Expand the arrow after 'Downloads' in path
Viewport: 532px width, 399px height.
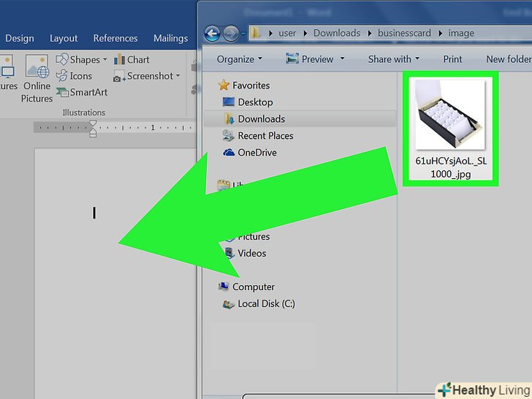coord(370,34)
